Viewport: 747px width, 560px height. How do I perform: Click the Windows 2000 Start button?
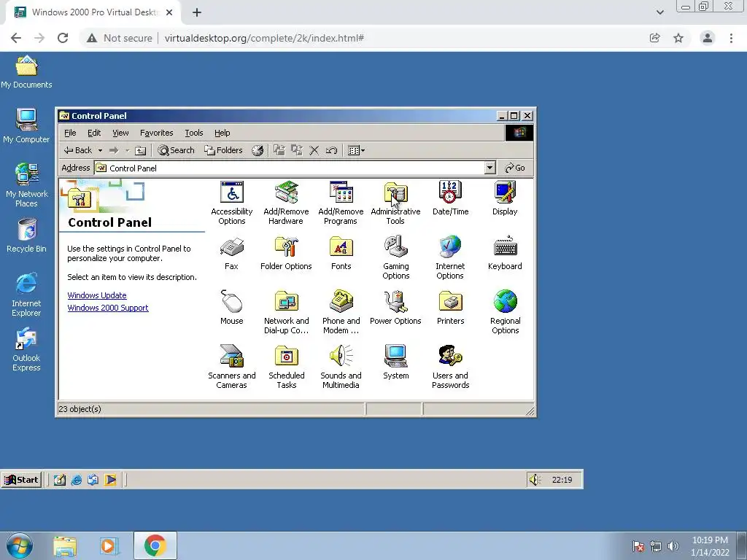21,480
